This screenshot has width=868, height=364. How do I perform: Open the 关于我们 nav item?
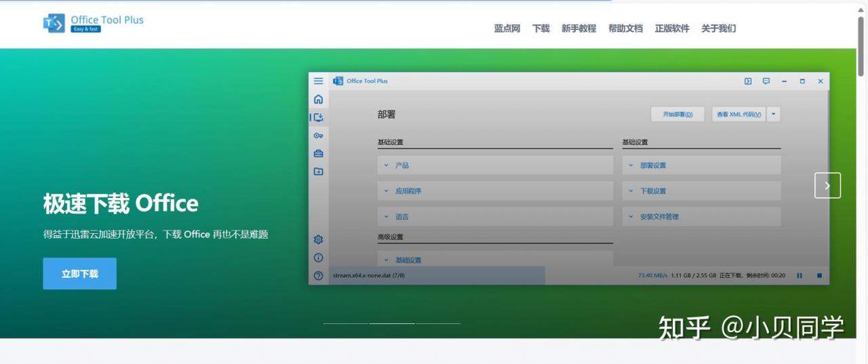coord(718,28)
